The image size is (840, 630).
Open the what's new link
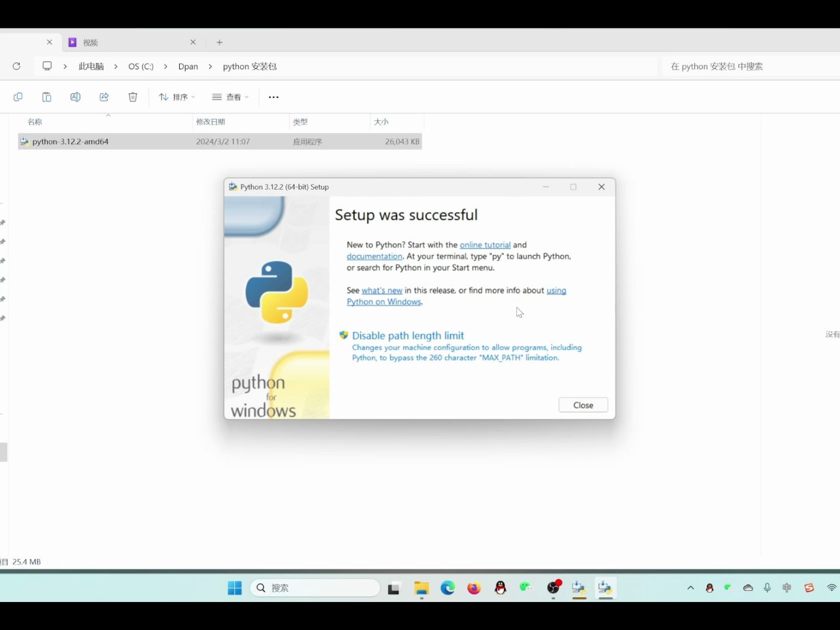(x=381, y=290)
